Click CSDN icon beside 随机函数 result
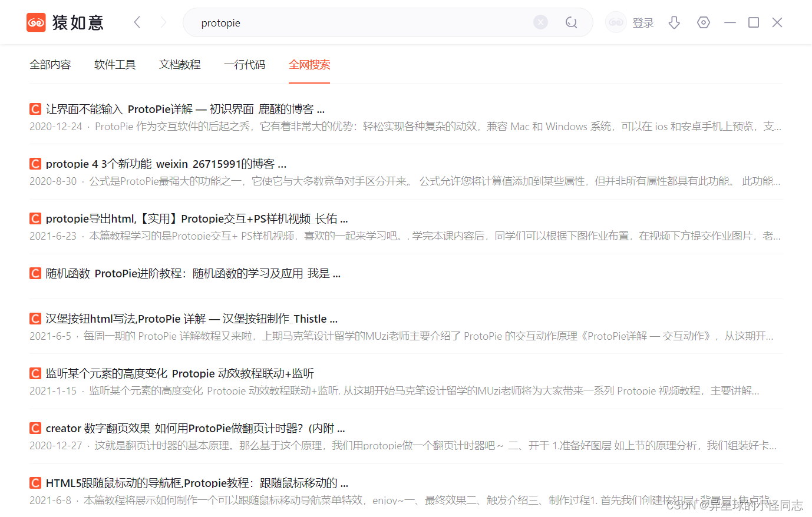812x517 pixels. pyautogui.click(x=35, y=273)
